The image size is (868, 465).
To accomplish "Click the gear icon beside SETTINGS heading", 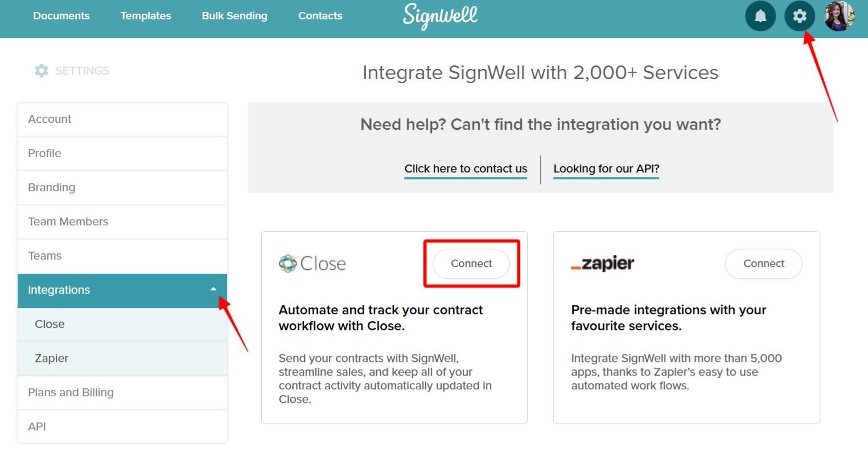I will [40, 70].
